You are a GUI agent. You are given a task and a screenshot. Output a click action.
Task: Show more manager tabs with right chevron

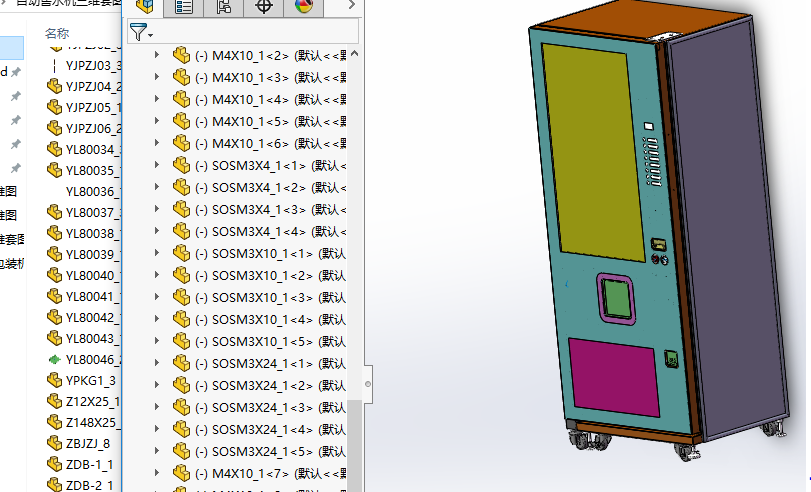coord(352,5)
